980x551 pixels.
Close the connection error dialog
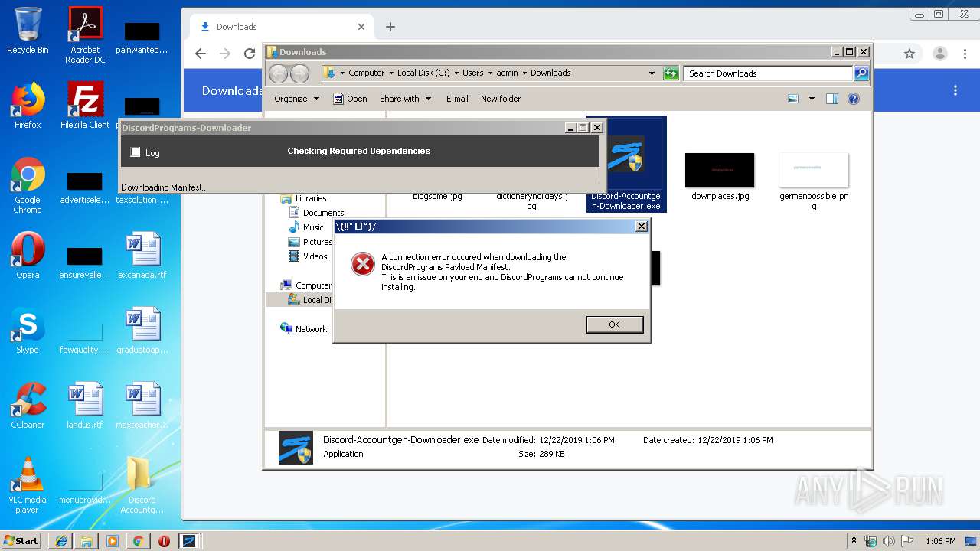[642, 227]
